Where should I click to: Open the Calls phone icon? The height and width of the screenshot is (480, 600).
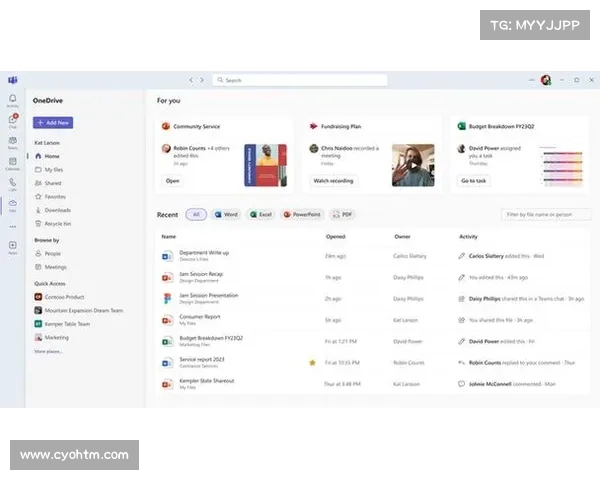(x=13, y=184)
